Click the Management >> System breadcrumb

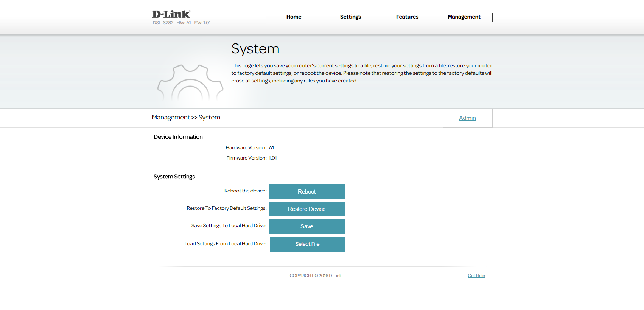(x=186, y=118)
